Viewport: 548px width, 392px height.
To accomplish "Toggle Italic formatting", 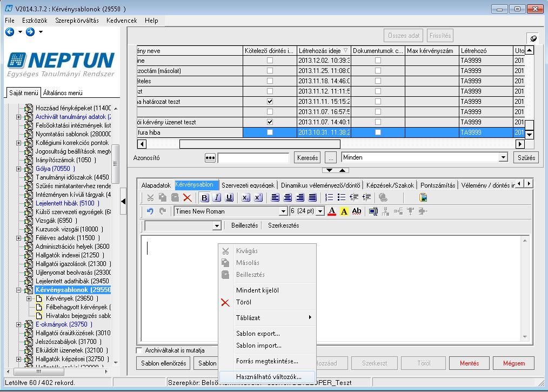I will click(x=217, y=197).
